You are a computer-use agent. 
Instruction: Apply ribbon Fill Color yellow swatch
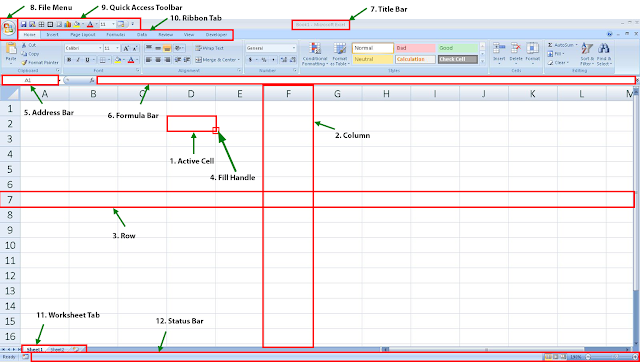(x=118, y=60)
